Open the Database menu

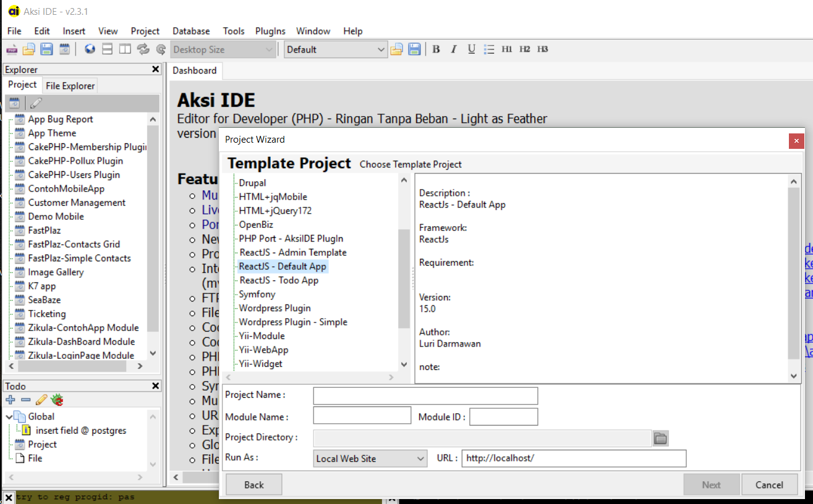click(x=191, y=31)
